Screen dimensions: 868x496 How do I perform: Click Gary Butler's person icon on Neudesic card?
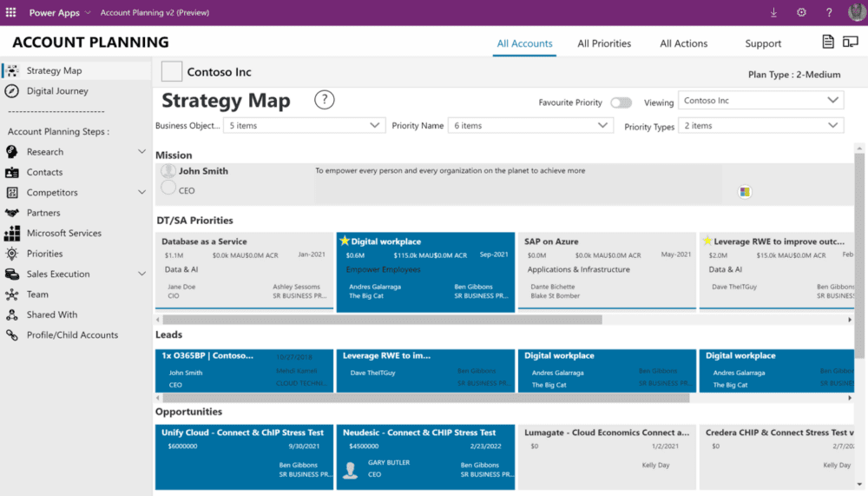[x=350, y=470]
